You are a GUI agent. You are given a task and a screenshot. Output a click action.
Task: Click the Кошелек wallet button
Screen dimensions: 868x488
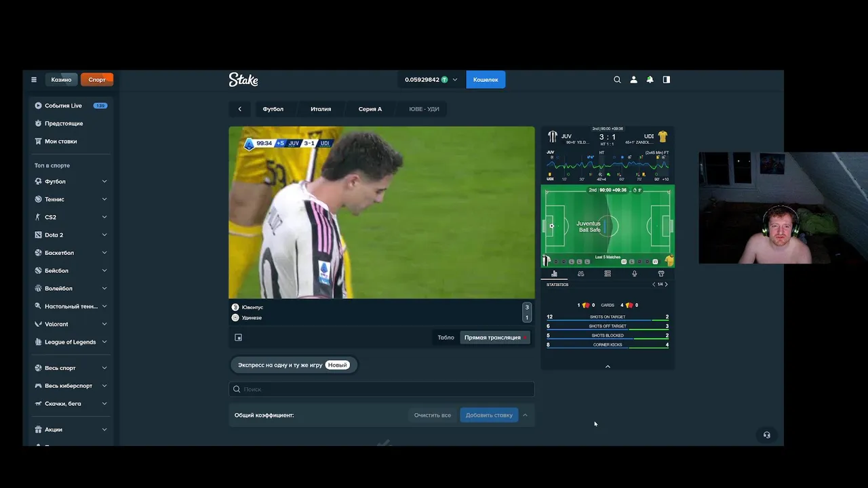[x=486, y=79]
